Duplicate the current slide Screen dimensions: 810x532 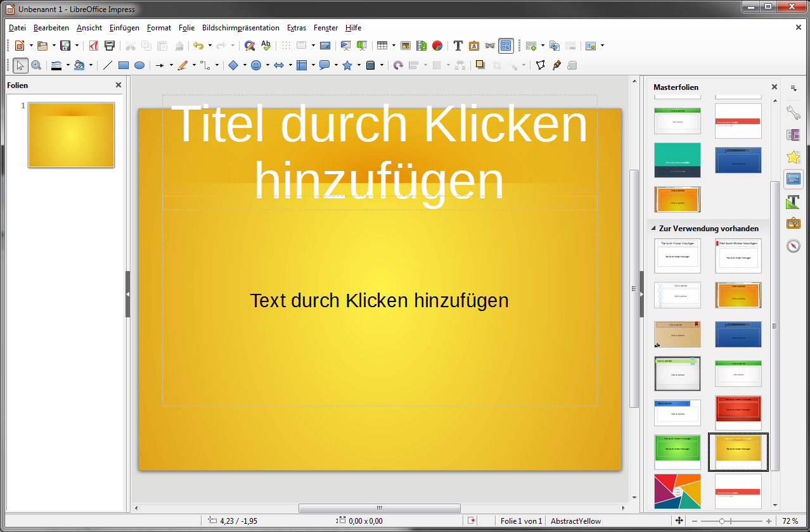point(555,46)
